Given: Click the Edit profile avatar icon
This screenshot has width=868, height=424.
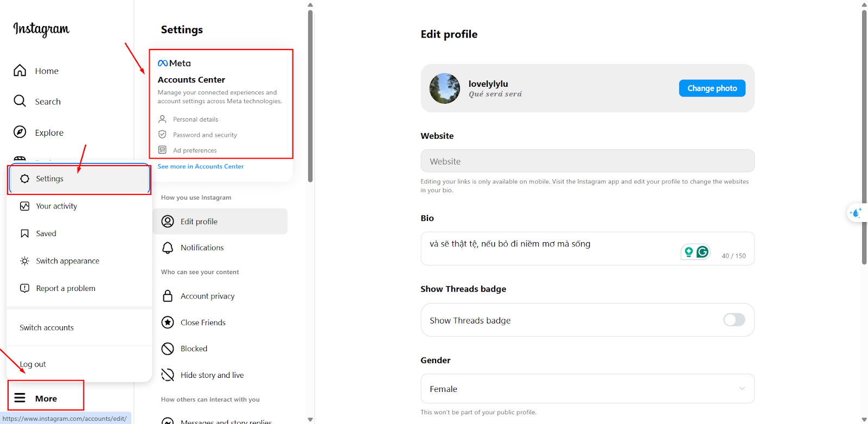Looking at the screenshot, I should pyautogui.click(x=168, y=222).
